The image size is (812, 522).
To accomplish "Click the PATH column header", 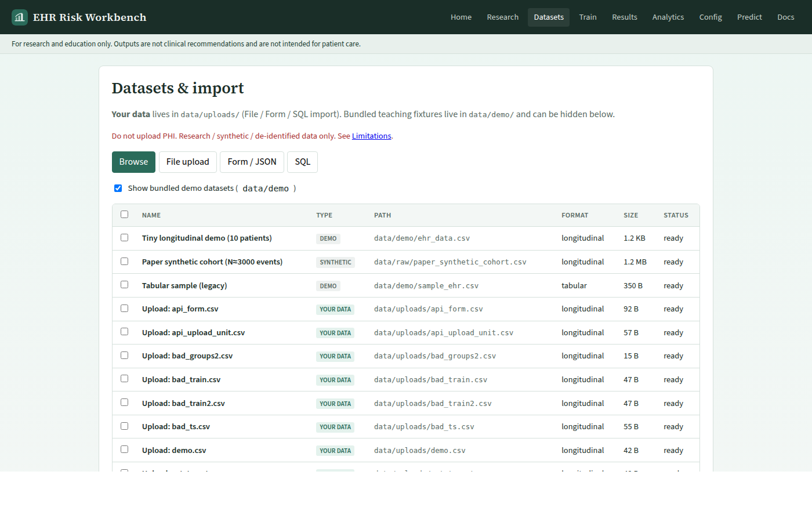I will coord(382,215).
